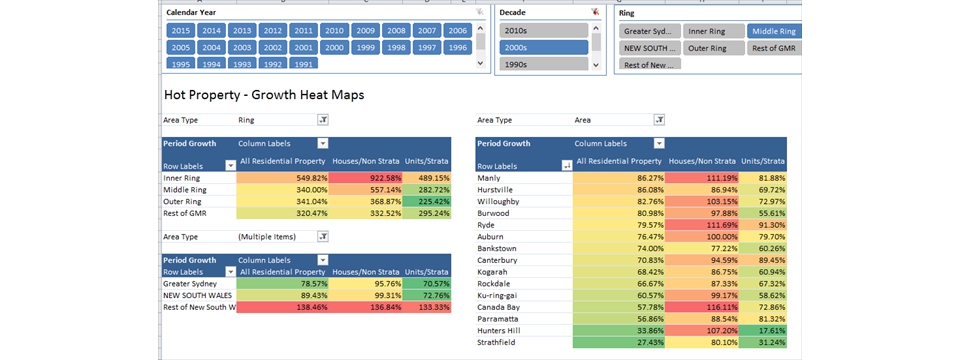Toggle 1995 year slicer button
Image resolution: width=960 pixels, height=360 pixels.
click(x=181, y=63)
